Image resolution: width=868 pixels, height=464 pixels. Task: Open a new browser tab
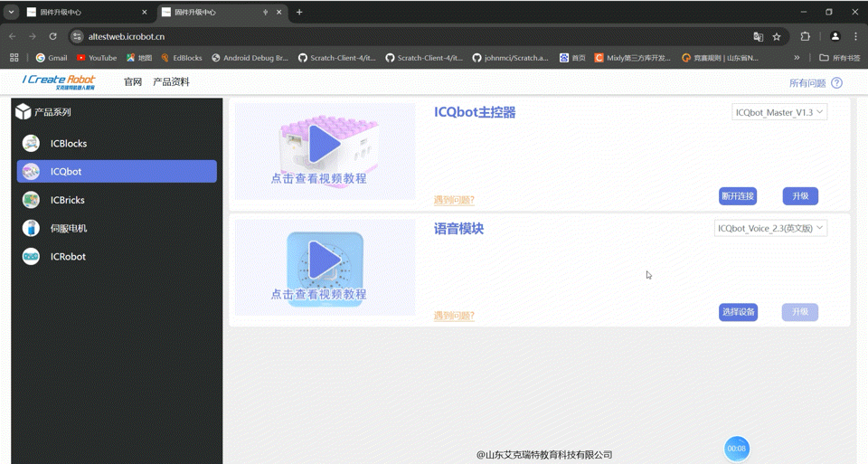299,12
